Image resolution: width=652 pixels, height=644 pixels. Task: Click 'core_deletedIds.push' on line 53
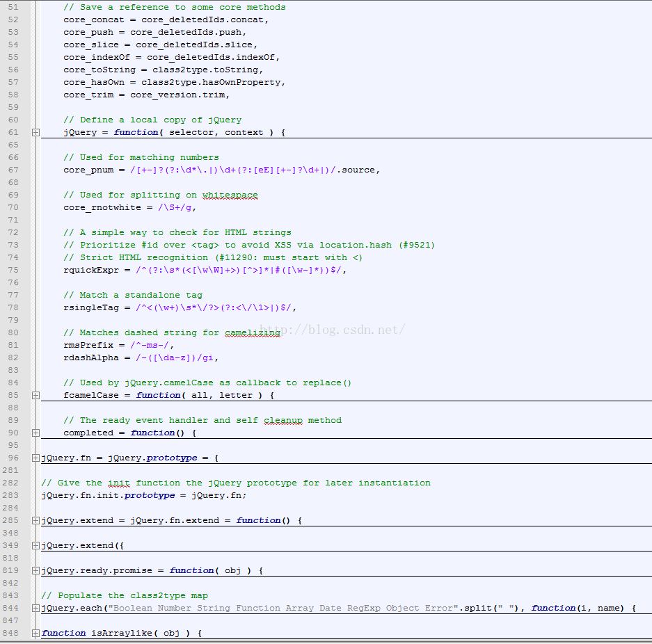186,33
